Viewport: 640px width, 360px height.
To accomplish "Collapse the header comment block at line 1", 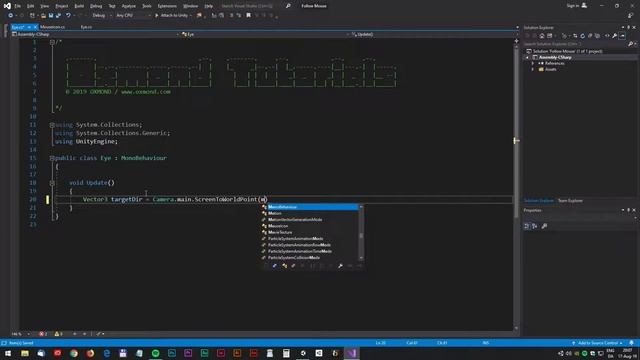I will click(52, 42).
